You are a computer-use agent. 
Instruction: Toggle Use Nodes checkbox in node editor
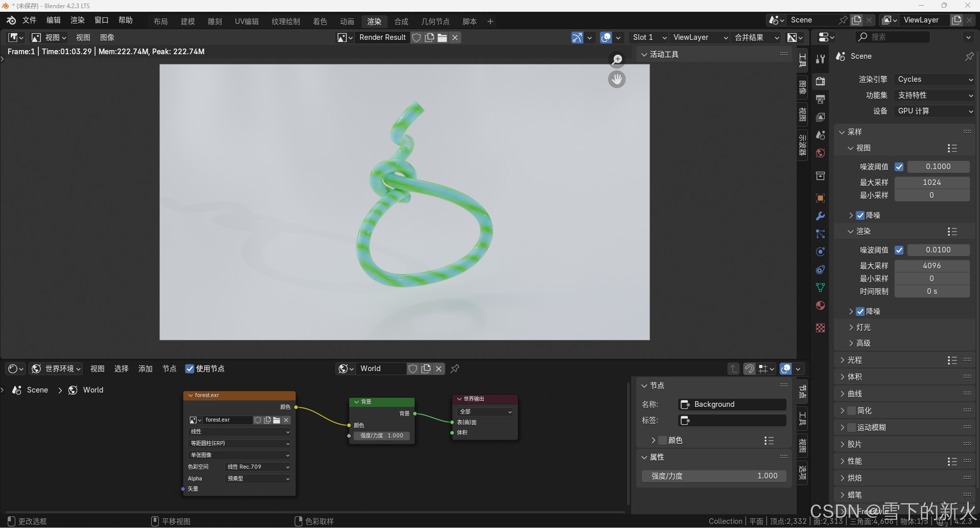tap(189, 369)
